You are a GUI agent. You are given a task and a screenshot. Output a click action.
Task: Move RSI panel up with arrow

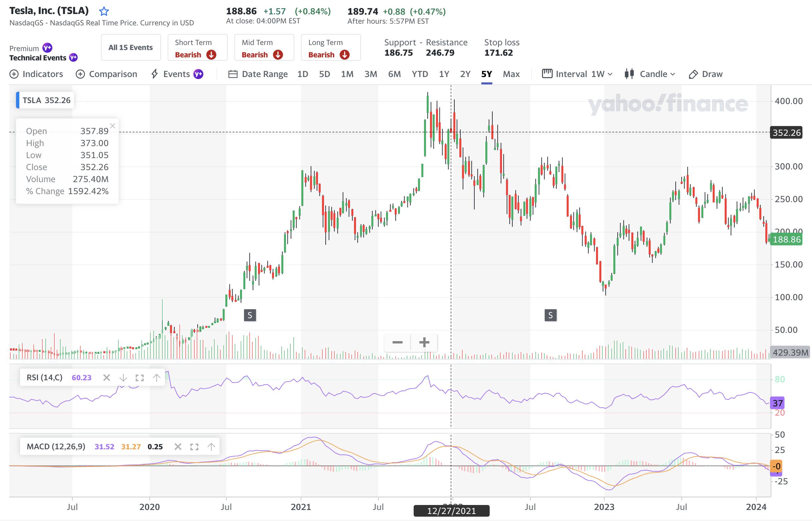(x=156, y=378)
